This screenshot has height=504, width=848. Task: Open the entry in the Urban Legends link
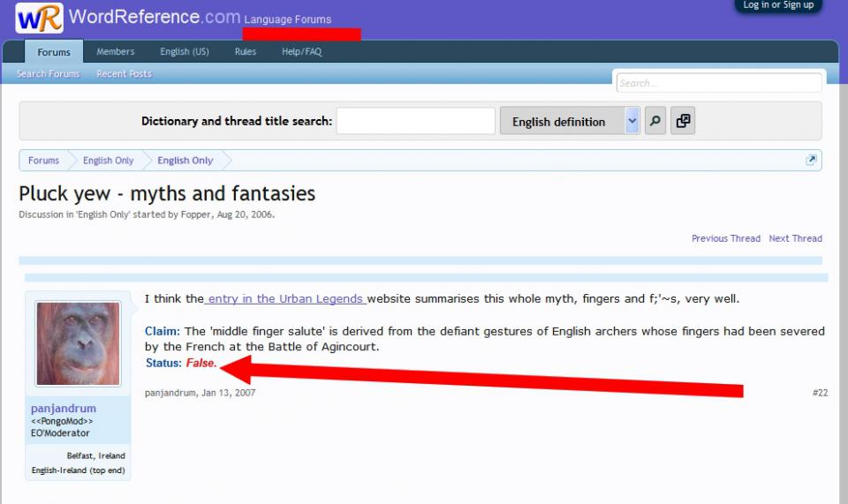286,299
